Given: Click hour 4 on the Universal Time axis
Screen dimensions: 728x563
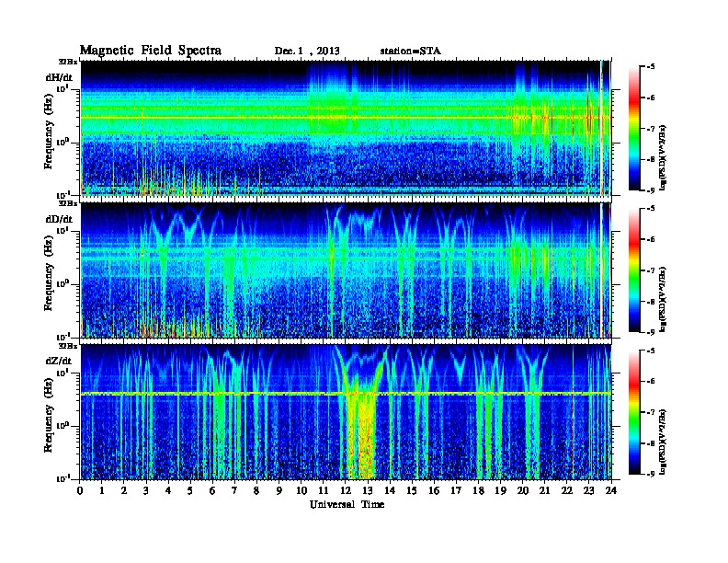Looking at the screenshot, I should point(168,490).
